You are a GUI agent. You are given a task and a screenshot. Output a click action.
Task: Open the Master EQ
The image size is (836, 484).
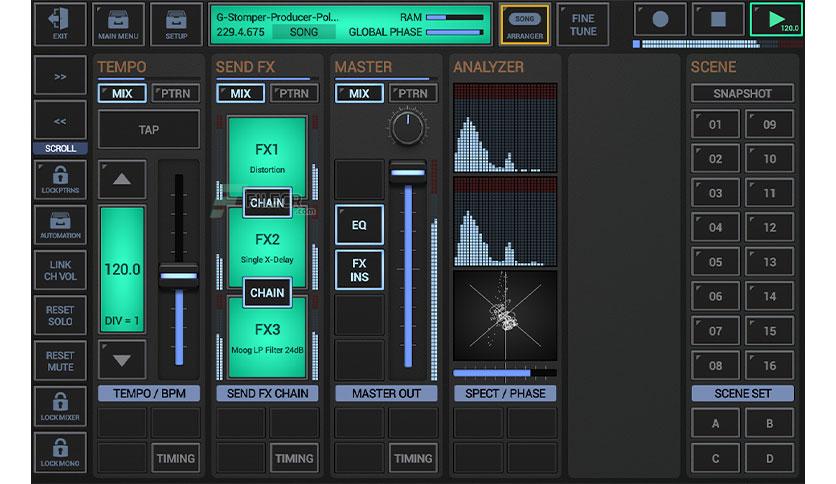[x=359, y=224]
